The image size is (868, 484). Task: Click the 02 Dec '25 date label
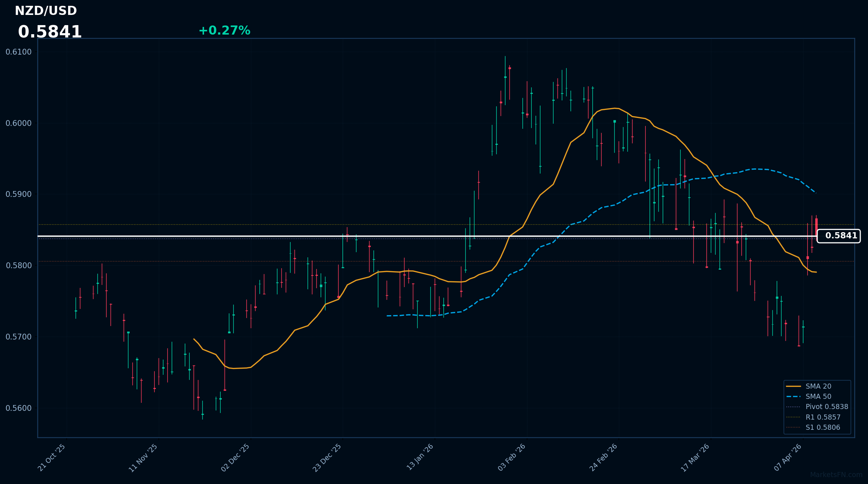click(236, 458)
